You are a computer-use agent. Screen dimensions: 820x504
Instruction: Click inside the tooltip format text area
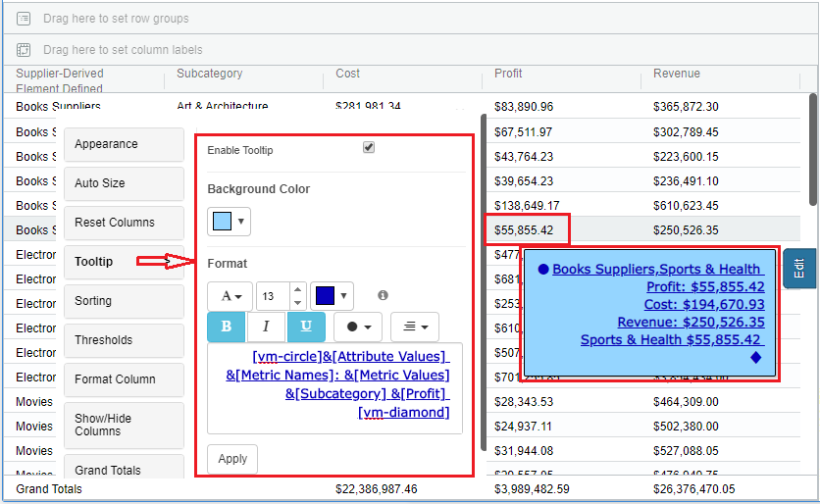(x=334, y=388)
